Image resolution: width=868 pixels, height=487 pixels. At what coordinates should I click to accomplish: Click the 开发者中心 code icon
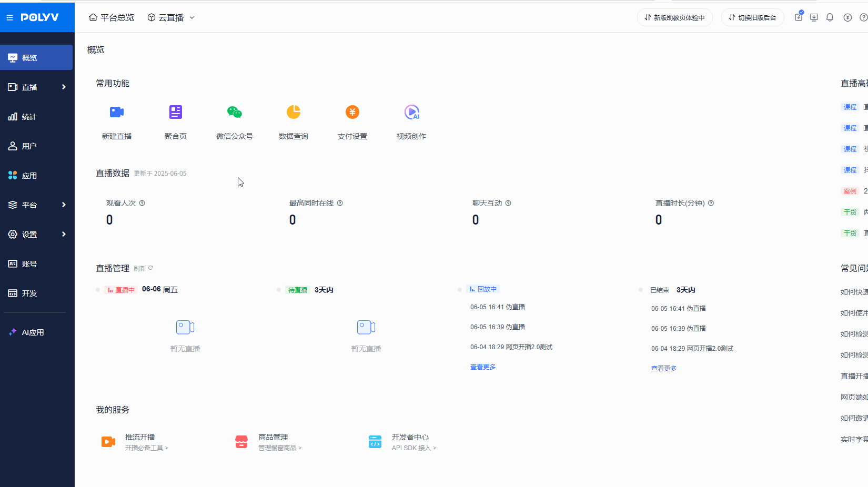[375, 442]
